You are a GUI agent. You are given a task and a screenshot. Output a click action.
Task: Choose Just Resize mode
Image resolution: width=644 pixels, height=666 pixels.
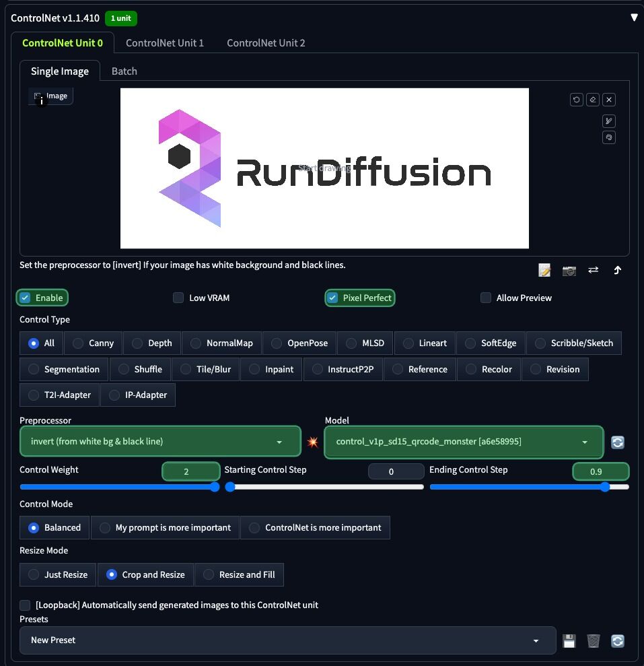coord(58,574)
